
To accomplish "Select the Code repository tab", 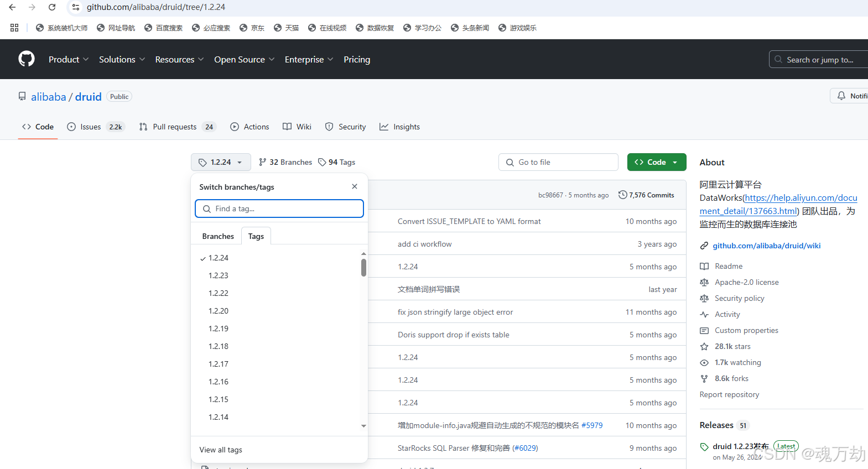I will (38, 127).
